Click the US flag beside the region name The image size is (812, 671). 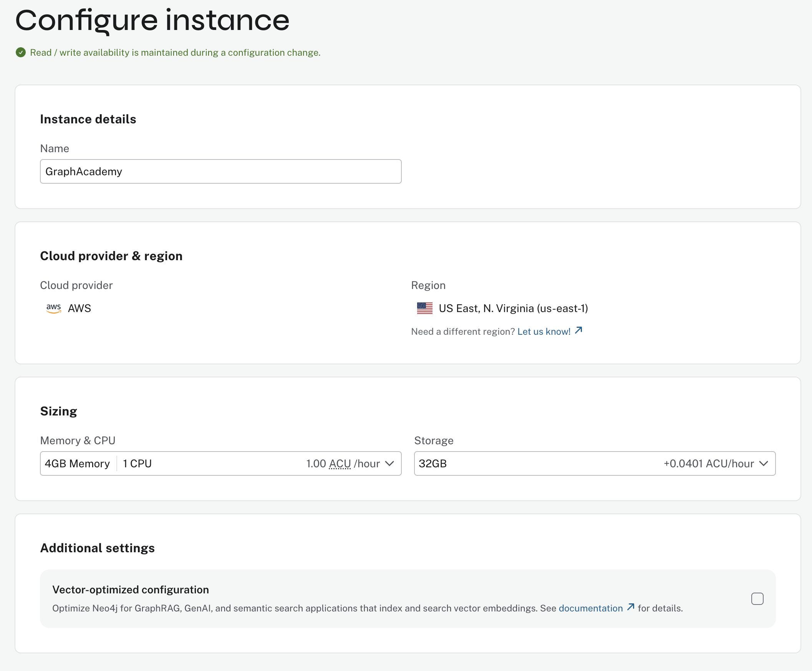(424, 308)
